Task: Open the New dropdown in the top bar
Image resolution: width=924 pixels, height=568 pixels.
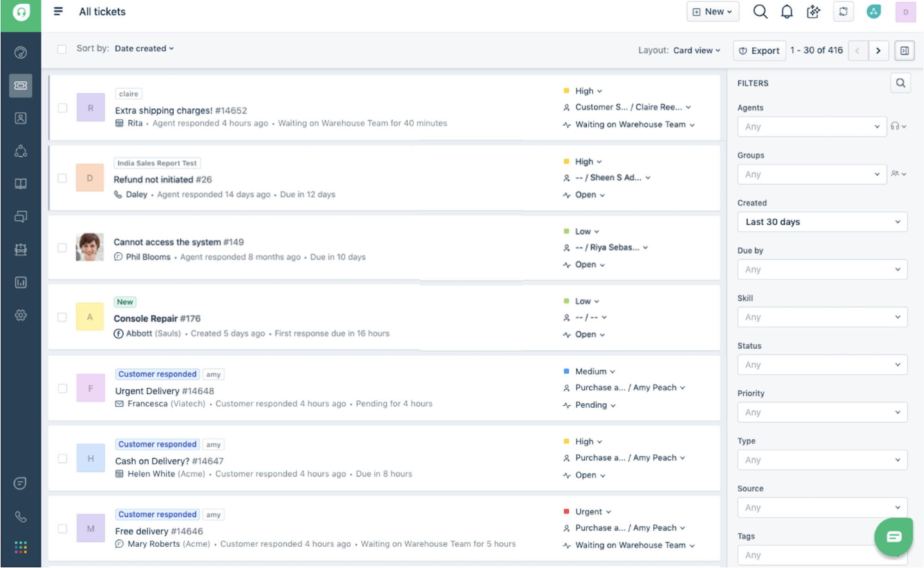Action: tap(713, 12)
